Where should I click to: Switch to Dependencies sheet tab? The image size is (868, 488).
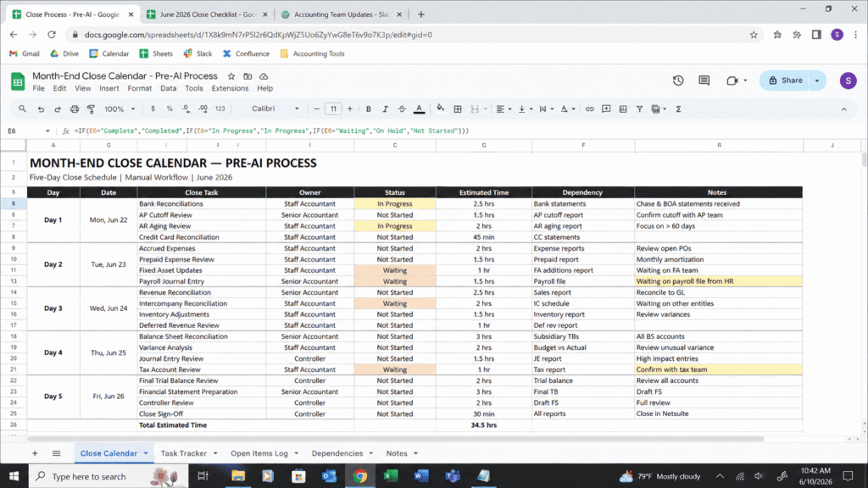coord(337,453)
